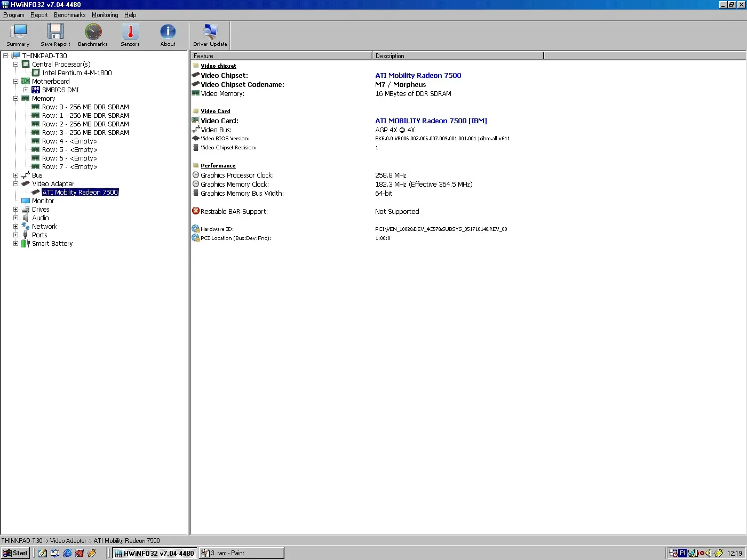The image size is (747, 560).
Task: Expand the Audio branch
Action: pos(15,218)
